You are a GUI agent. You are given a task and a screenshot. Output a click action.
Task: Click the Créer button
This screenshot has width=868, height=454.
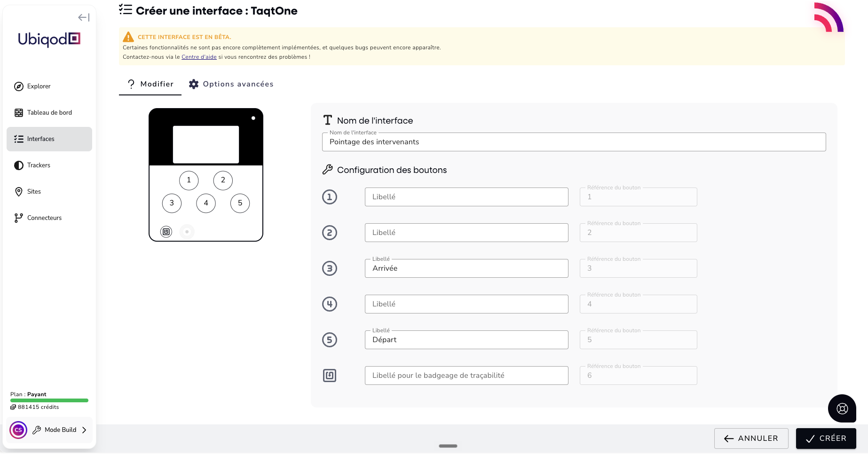826,438
